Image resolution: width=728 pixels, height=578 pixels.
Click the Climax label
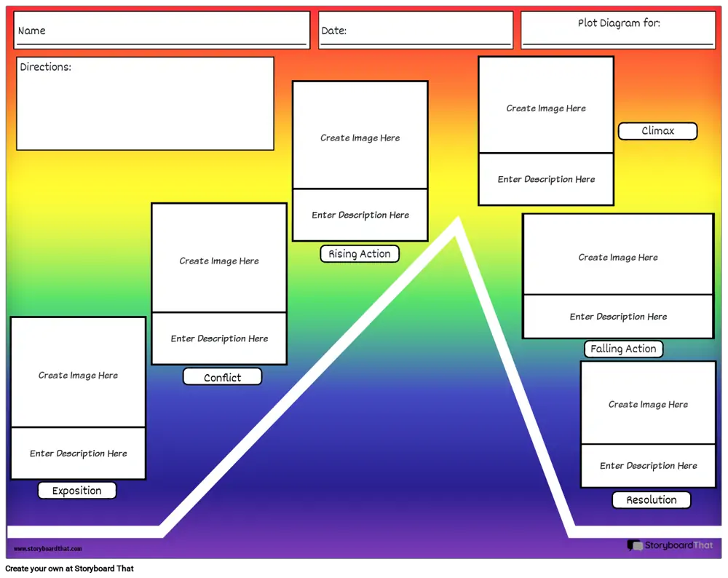657,131
